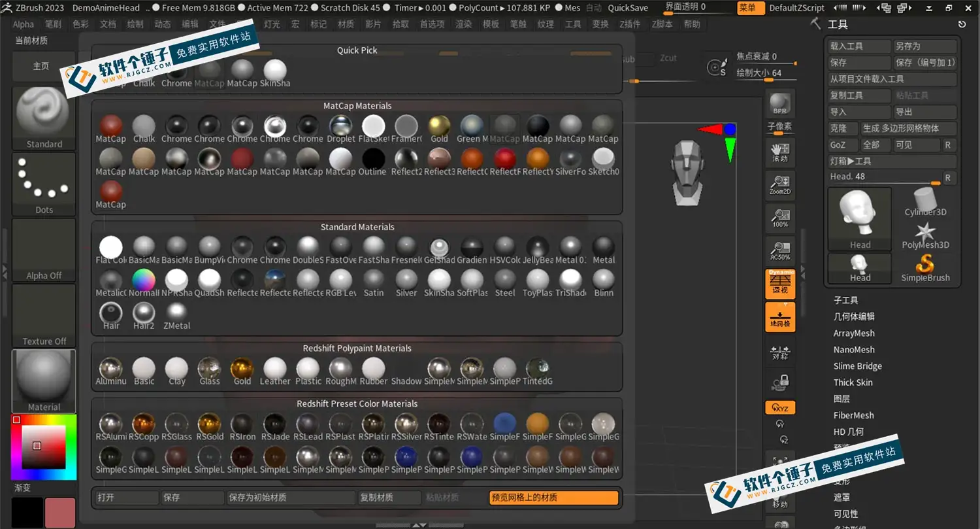Open the 帮助 help menu
This screenshot has width=980, height=529.
click(692, 24)
